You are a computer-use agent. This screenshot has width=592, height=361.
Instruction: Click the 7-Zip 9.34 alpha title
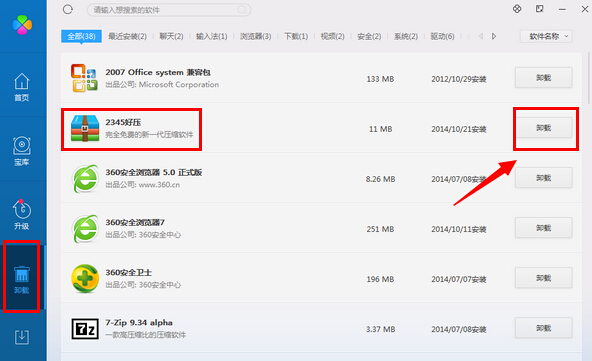(x=139, y=322)
